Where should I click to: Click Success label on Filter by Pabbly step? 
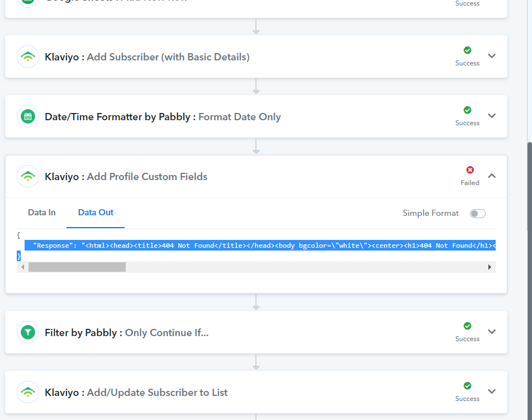(467, 339)
